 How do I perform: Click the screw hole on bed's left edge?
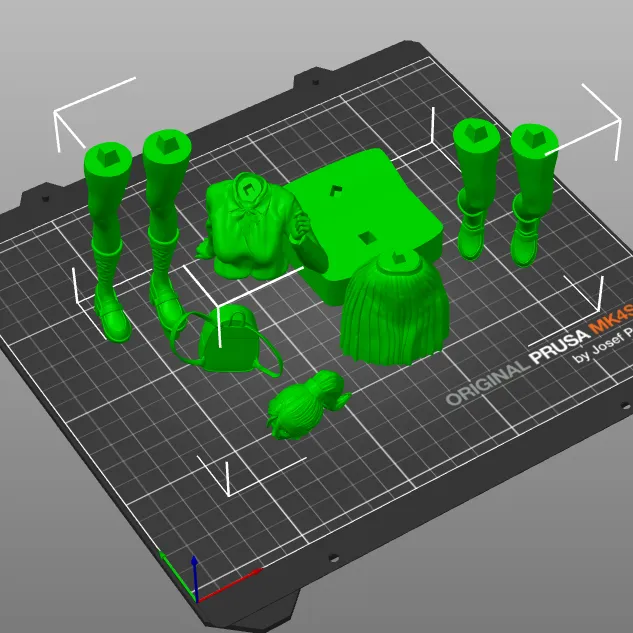click(43, 198)
